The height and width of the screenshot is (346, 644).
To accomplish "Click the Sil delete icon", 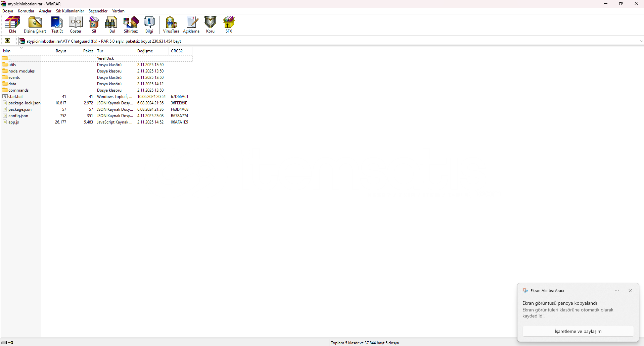I will pos(94,24).
